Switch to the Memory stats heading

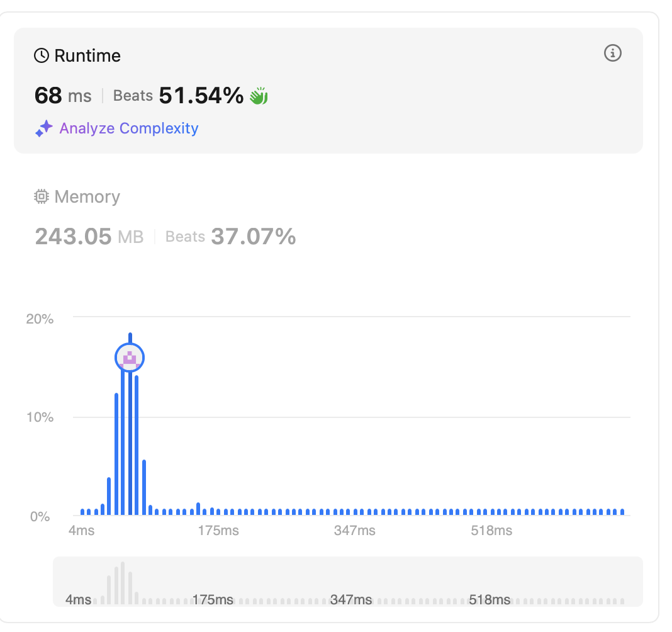pyautogui.click(x=87, y=197)
